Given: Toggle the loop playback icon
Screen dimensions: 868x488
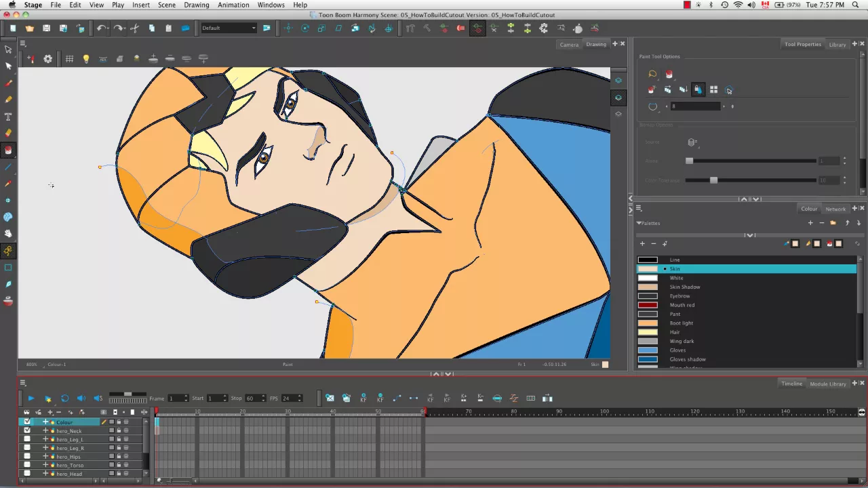Looking at the screenshot, I should click(64, 399).
